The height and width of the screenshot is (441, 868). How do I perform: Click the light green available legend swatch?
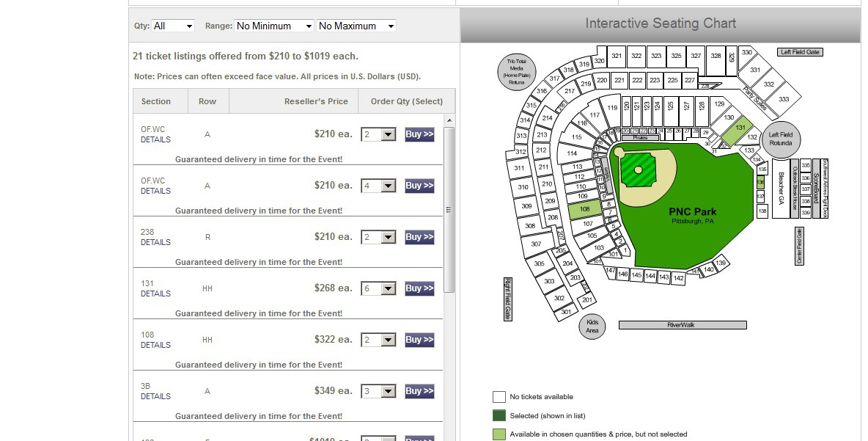[499, 434]
